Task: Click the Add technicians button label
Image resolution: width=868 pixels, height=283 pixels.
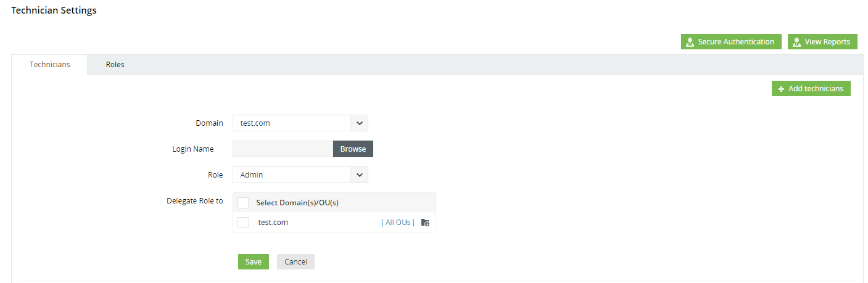Action: pos(816,89)
